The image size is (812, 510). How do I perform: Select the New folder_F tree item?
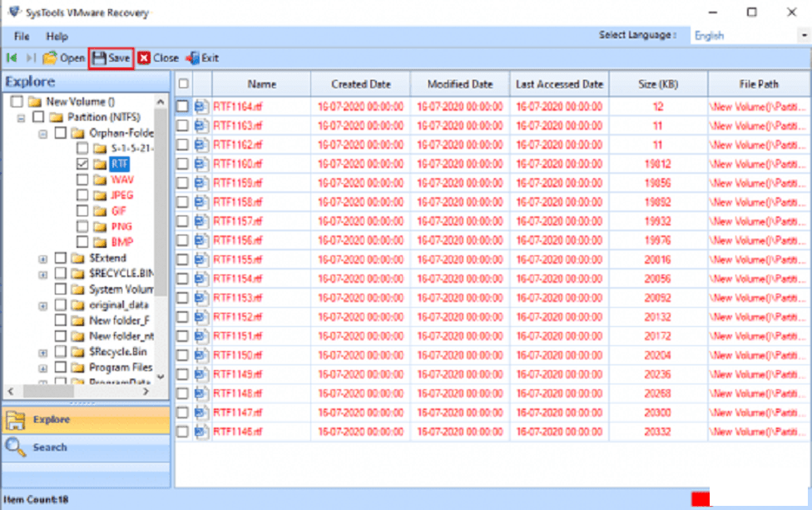[x=119, y=320]
